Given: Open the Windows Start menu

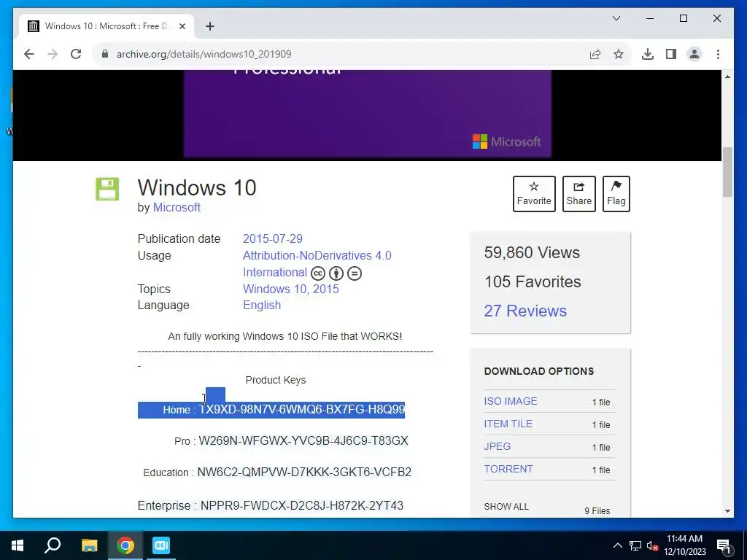Looking at the screenshot, I should [18, 545].
